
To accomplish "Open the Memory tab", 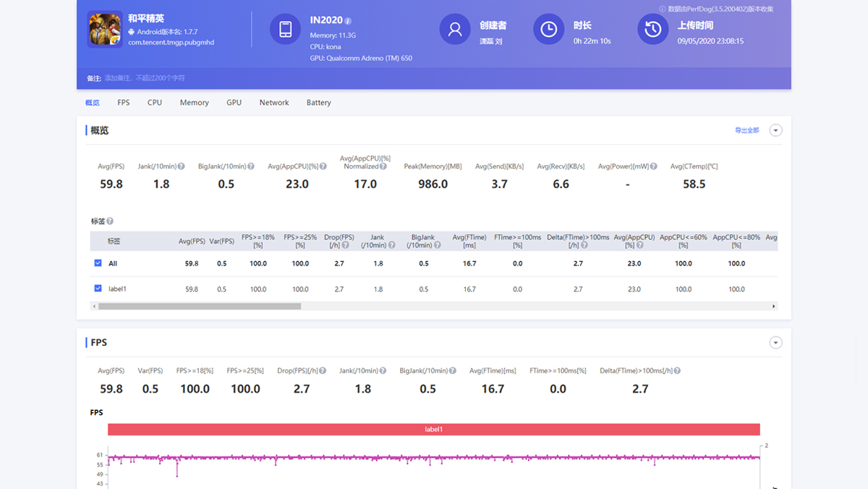I will pos(194,103).
